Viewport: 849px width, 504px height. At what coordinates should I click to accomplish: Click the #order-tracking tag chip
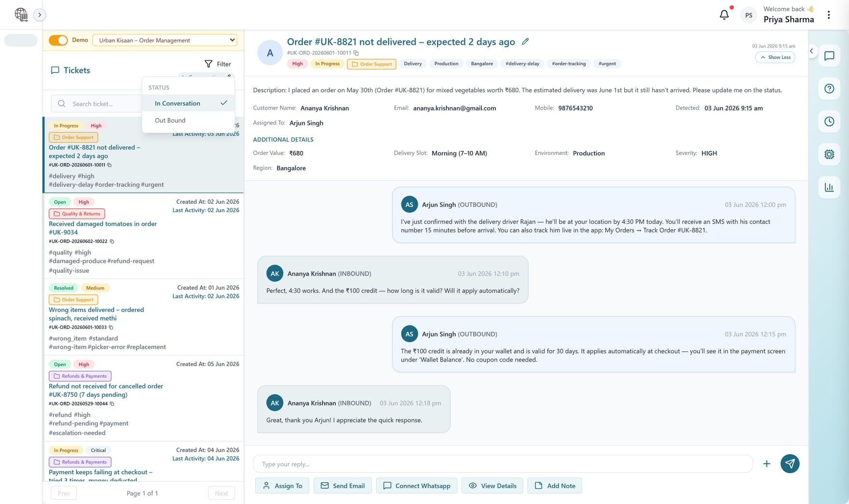(569, 64)
